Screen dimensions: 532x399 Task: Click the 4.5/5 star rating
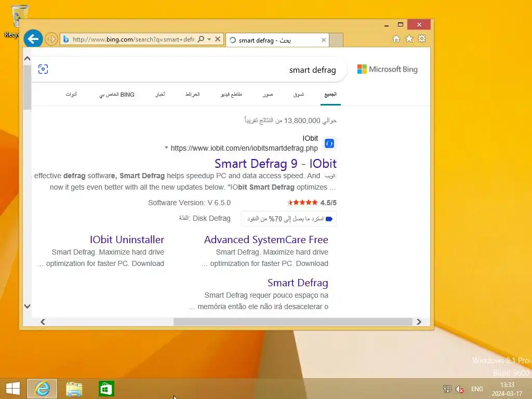point(312,203)
